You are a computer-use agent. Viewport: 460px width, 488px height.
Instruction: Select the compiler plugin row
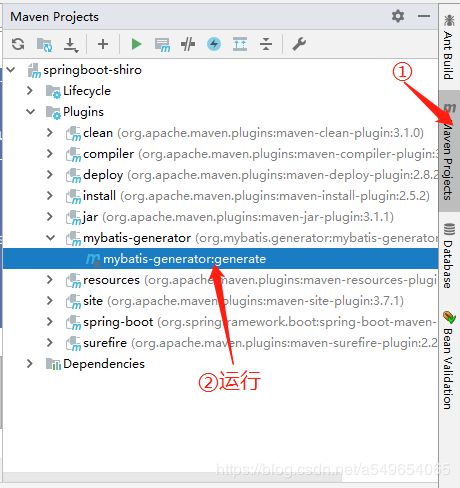pyautogui.click(x=221, y=154)
